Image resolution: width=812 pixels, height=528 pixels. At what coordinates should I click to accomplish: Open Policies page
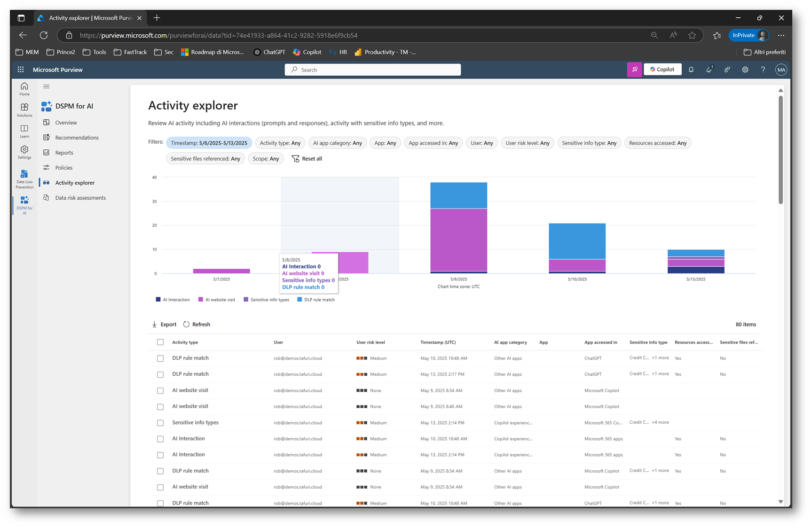point(63,168)
